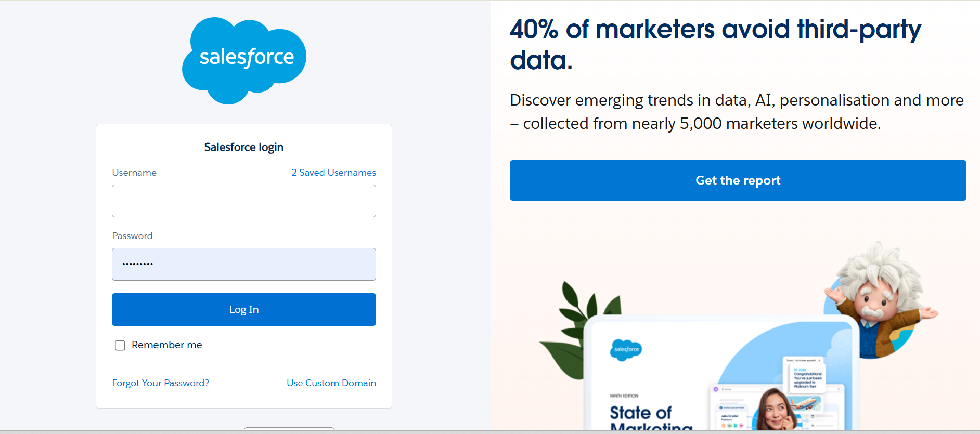980x434 pixels.
Task: Click small Salesforce logo on report cover
Action: pos(626,350)
